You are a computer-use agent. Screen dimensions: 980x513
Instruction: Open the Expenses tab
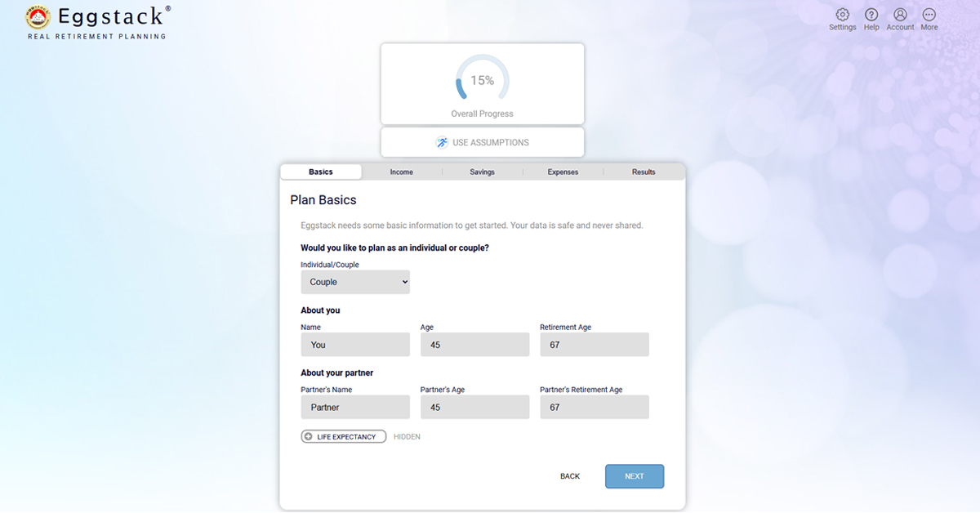[x=563, y=172]
